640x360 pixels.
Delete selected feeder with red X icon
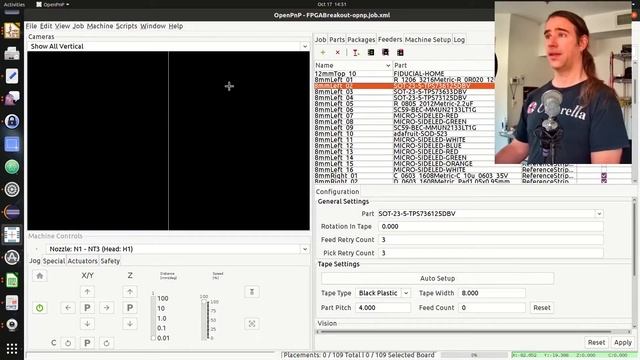click(x=338, y=52)
